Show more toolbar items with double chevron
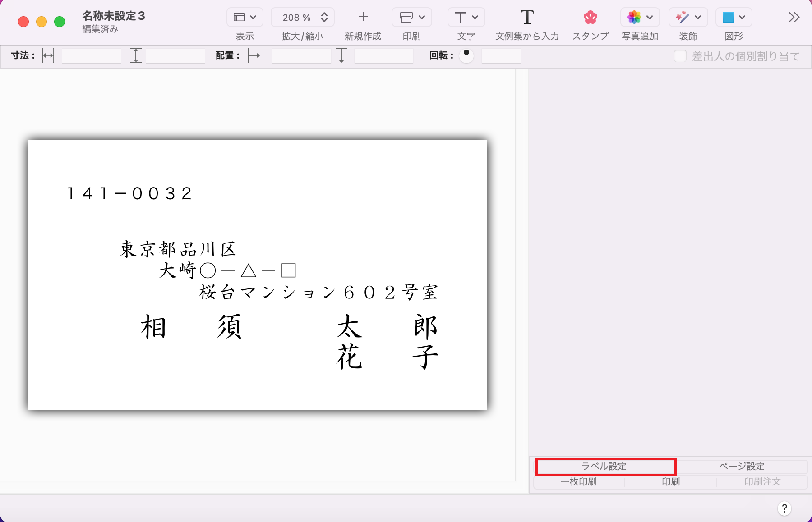812x522 pixels. click(x=794, y=17)
